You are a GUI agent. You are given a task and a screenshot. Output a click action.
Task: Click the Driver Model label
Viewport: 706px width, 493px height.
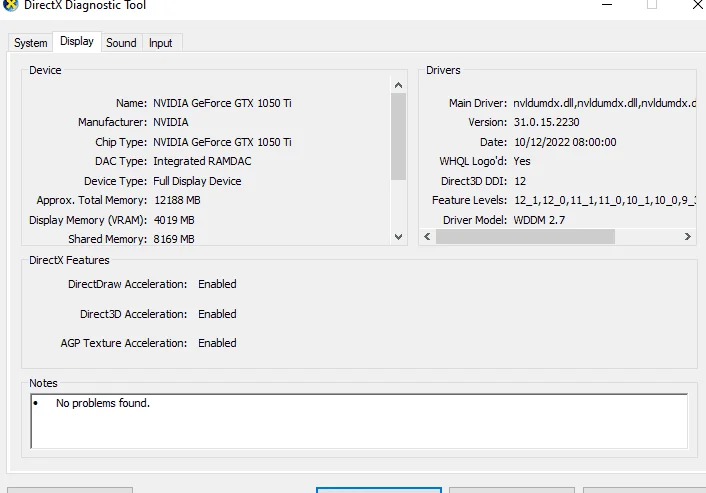coord(475,220)
